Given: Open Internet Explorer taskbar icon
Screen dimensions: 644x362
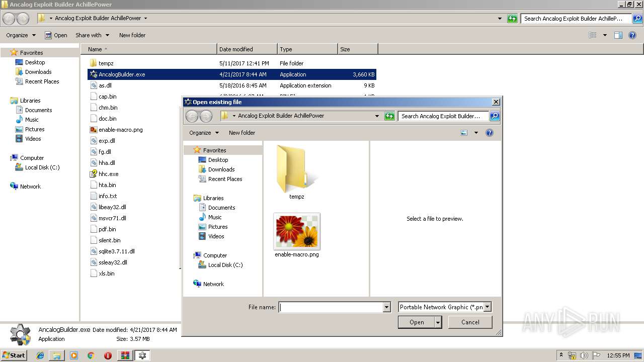Looking at the screenshot, I should pos(40,355).
